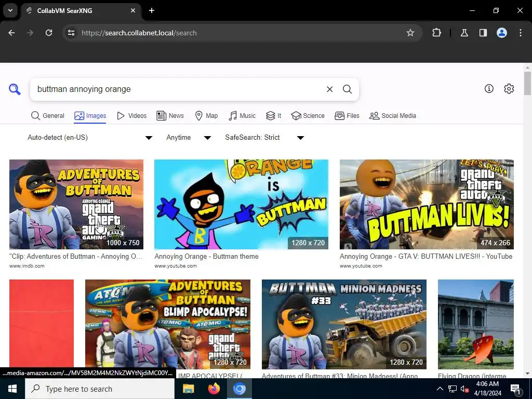Click 'GTA V: BUTTMAN LIVES!!!' title link
The width and height of the screenshot is (532, 399).
[426, 257]
